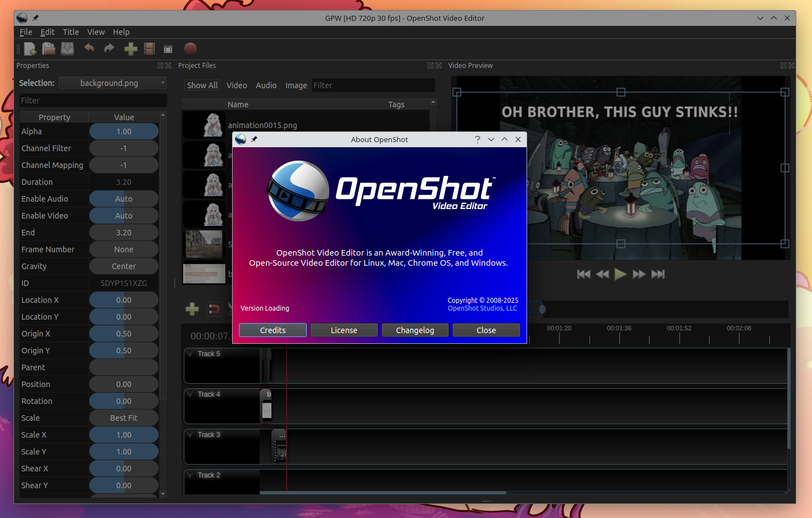This screenshot has height=518, width=812.
Task: Filter project files by Image
Action: click(296, 85)
